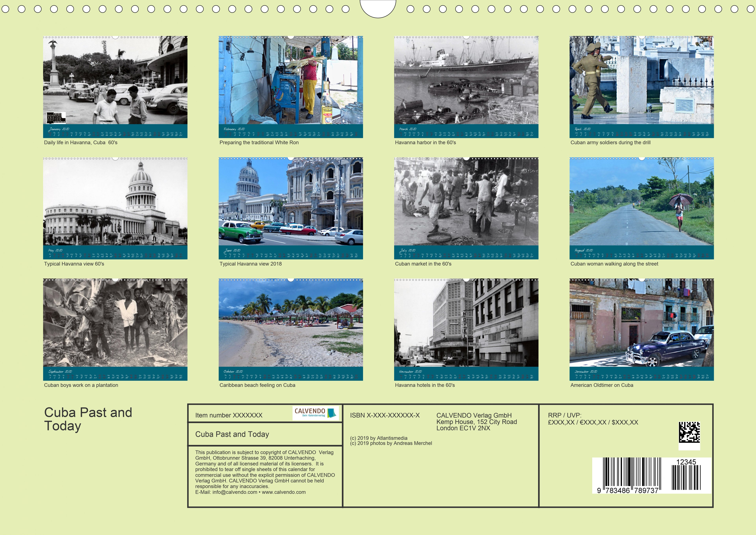Select the Havanna harbor in the 60's photo
This screenshot has width=756, height=535.
pyautogui.click(x=466, y=81)
